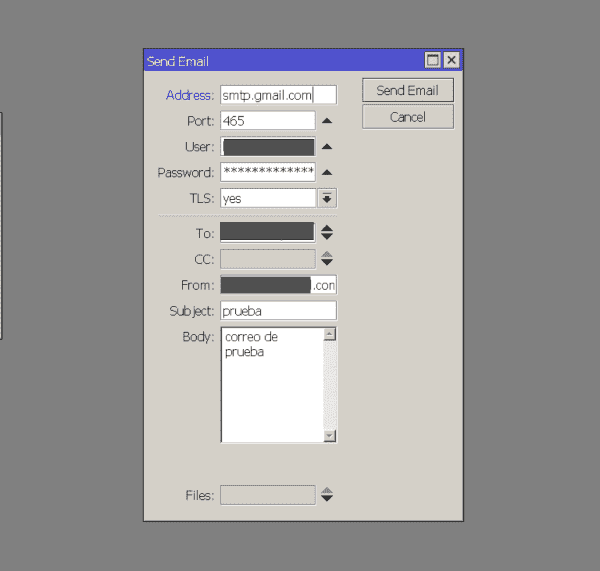Collapse the Port field arrow

click(x=327, y=121)
